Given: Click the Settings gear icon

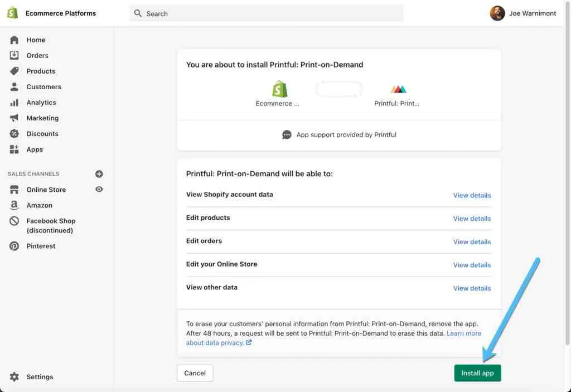Looking at the screenshot, I should (14, 377).
